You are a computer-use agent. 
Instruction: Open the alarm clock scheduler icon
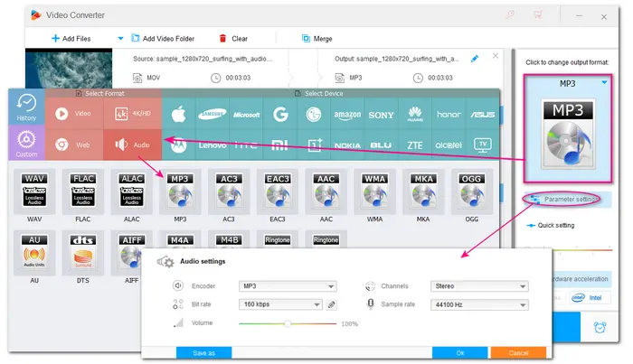coord(598,329)
